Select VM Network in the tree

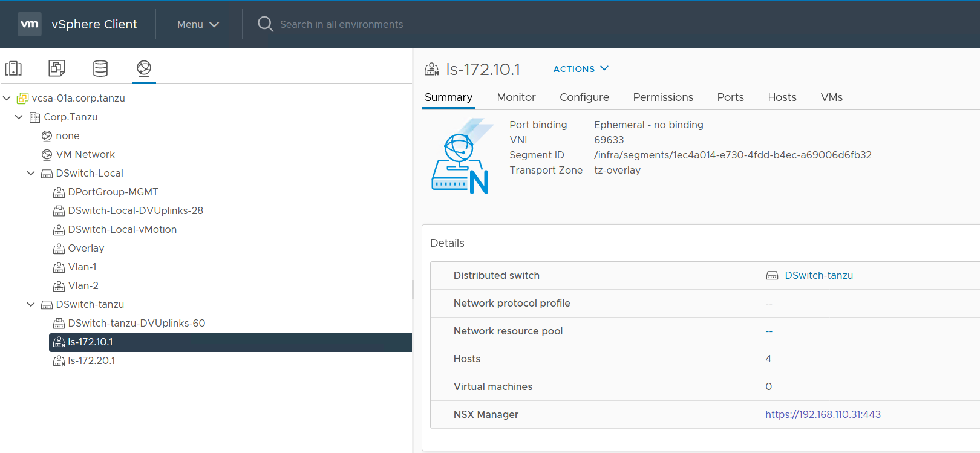[85, 154]
